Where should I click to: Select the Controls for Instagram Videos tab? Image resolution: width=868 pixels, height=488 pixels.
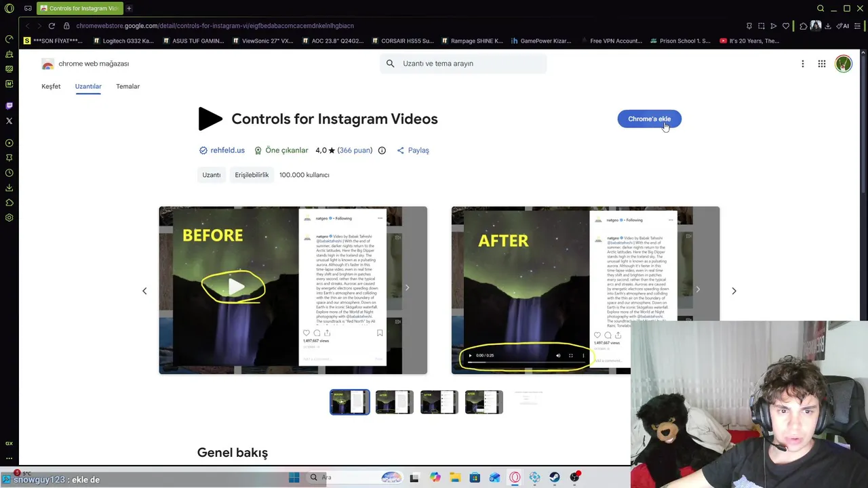(x=79, y=8)
